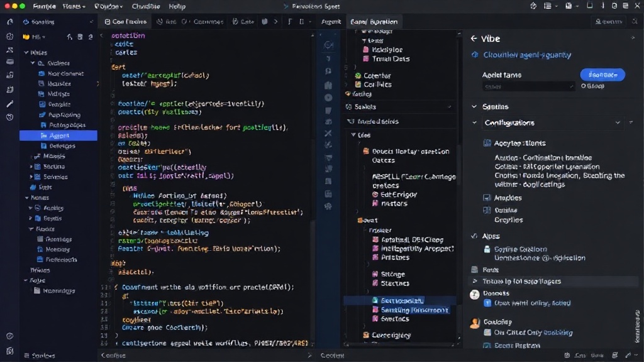
Task: Toggle the Domine checkbox icon
Action: point(487,210)
